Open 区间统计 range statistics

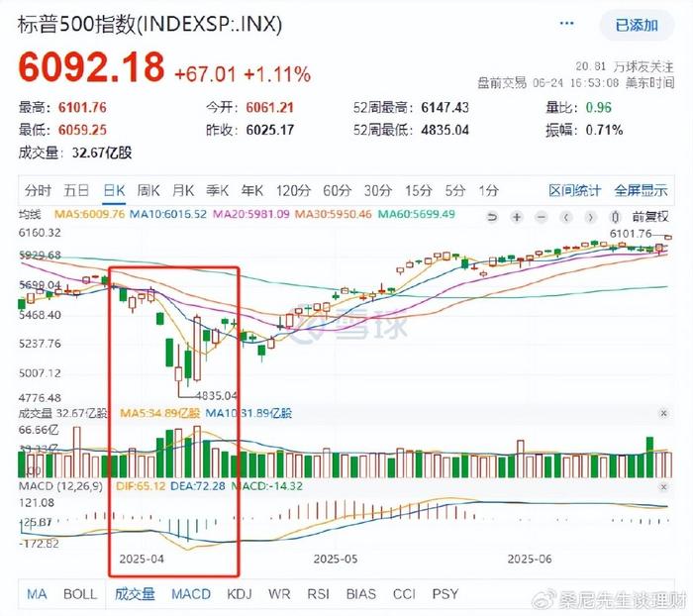point(574,190)
